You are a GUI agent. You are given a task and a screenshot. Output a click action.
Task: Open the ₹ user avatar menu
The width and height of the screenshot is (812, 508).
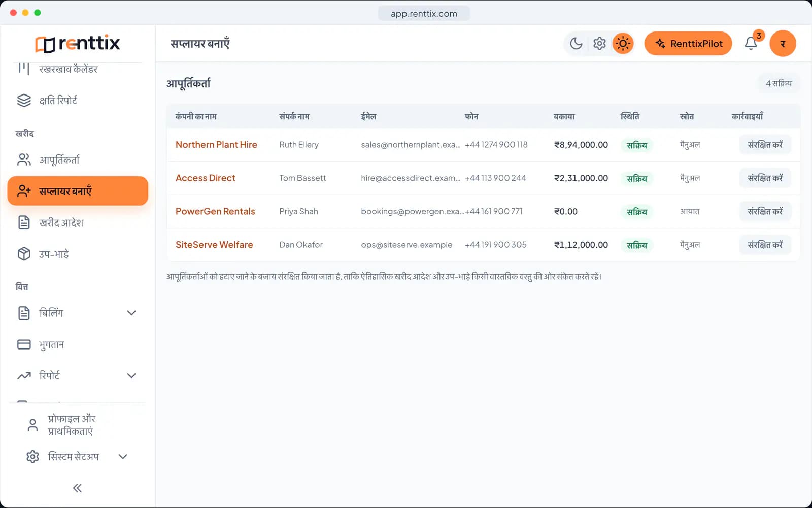783,44
